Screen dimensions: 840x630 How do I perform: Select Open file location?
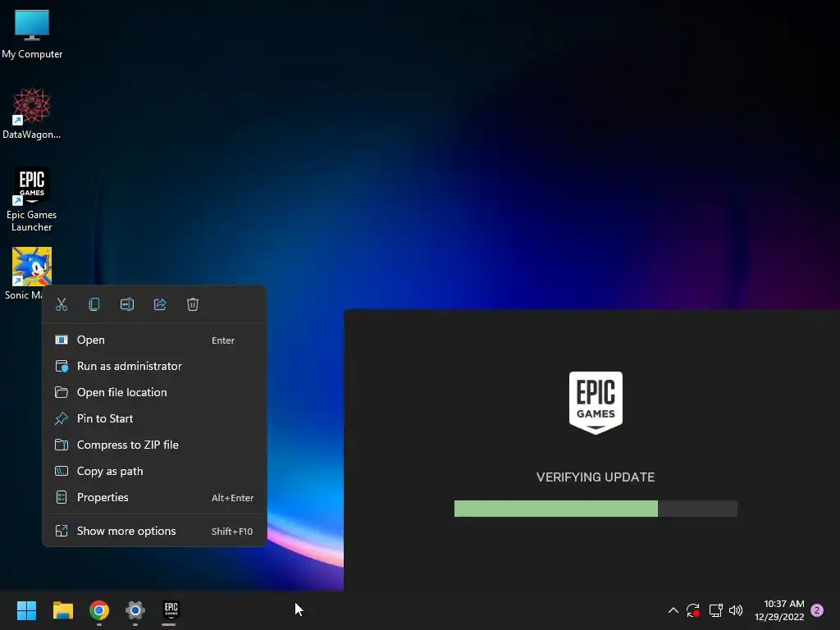154,393
